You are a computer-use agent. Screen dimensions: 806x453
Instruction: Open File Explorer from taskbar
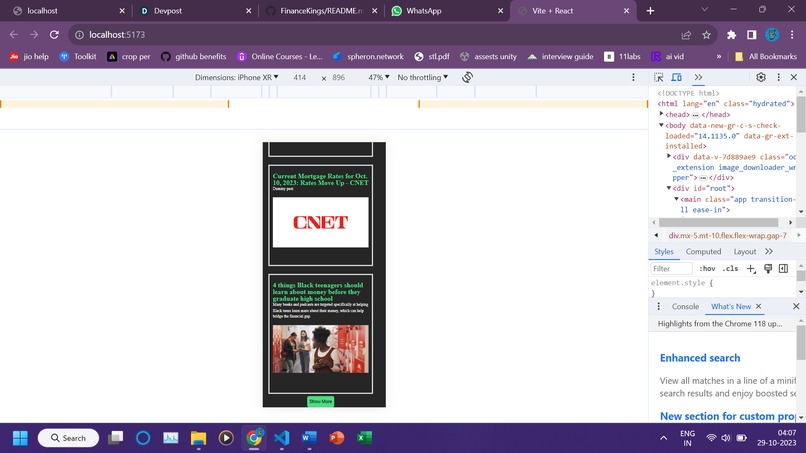[x=198, y=438]
